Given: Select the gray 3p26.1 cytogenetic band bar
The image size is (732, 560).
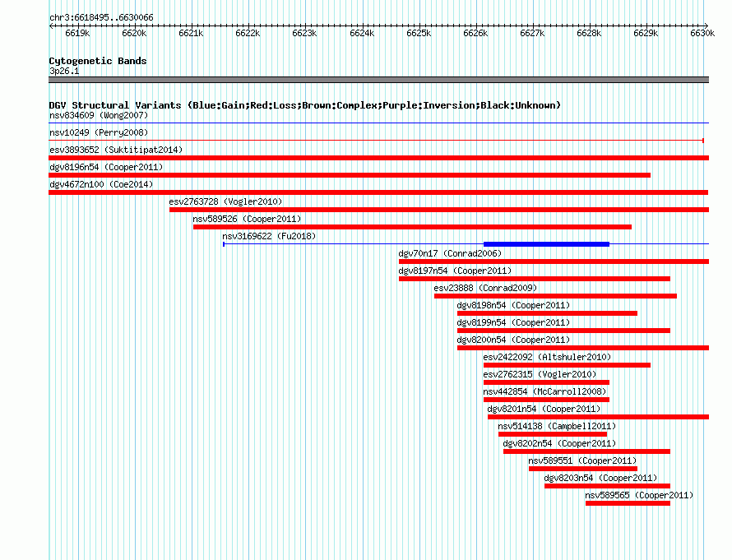Looking at the screenshot, I should click(x=378, y=81).
